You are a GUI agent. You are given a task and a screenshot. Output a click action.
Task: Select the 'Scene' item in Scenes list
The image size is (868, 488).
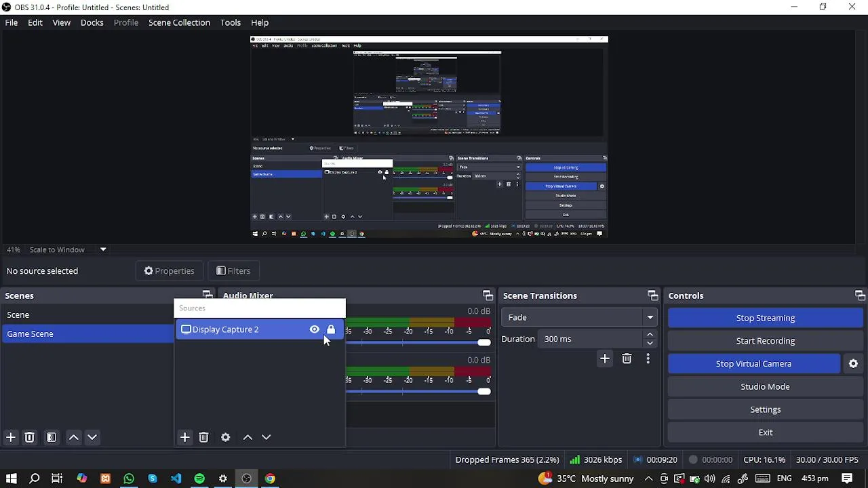[87, 314]
